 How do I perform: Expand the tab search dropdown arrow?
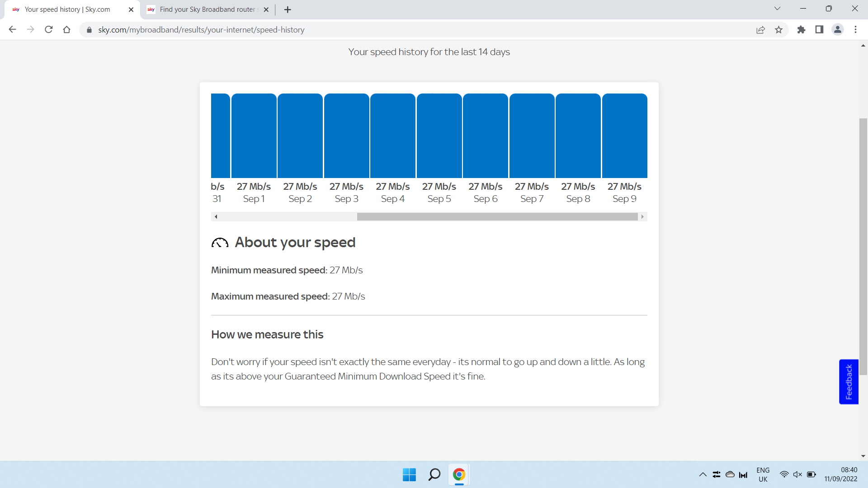pyautogui.click(x=777, y=9)
